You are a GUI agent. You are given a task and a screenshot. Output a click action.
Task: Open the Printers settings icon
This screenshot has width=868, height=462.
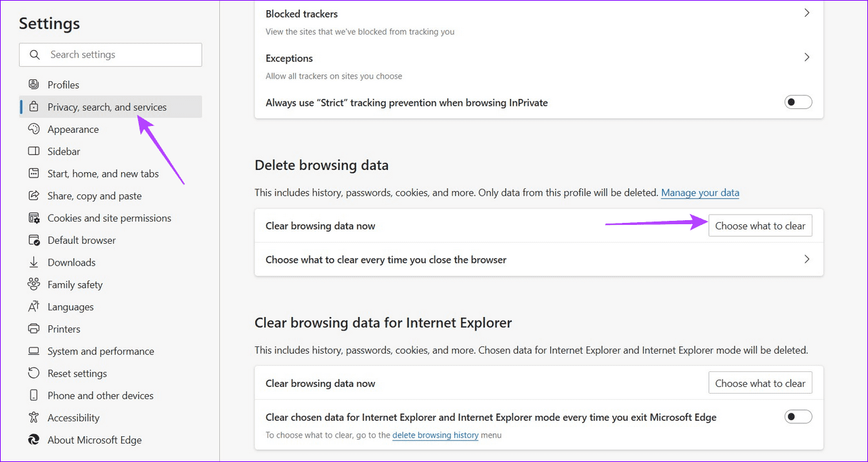[x=33, y=329]
